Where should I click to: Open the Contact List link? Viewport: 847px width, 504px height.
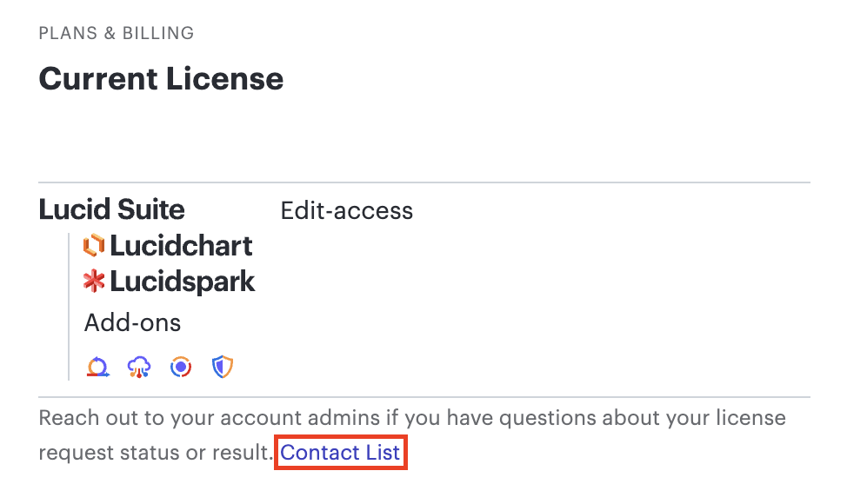coord(340,452)
